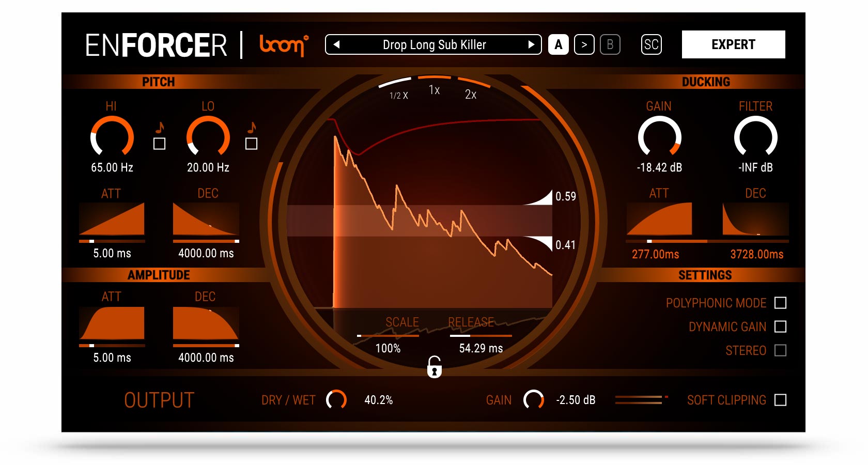Select previous preset with left arrow
Screen dimensions: 868x465
336,44
